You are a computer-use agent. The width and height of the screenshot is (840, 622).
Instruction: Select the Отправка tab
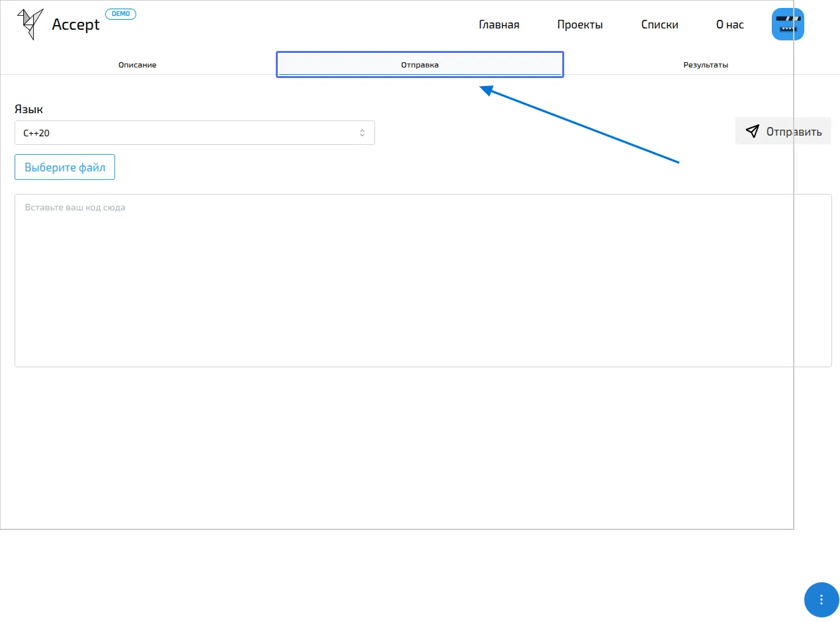click(x=419, y=65)
